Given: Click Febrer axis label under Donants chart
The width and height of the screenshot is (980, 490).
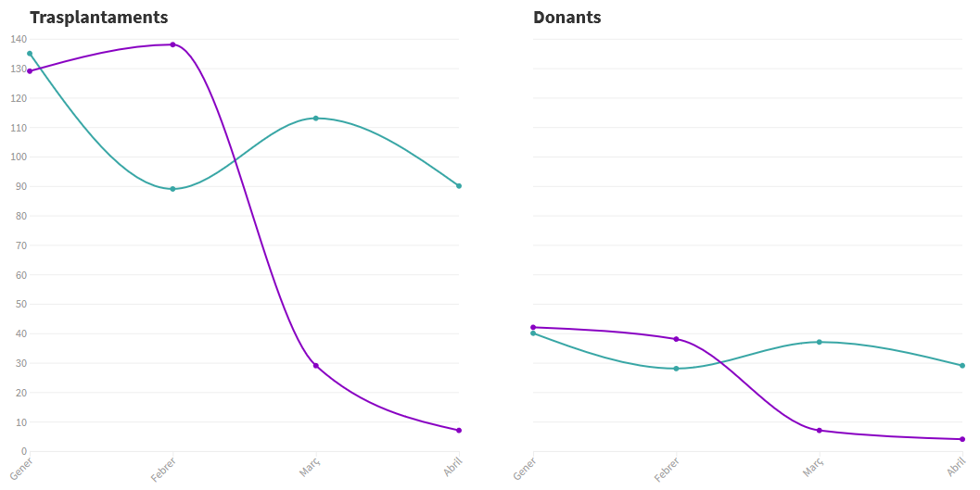Looking at the screenshot, I should (667, 470).
